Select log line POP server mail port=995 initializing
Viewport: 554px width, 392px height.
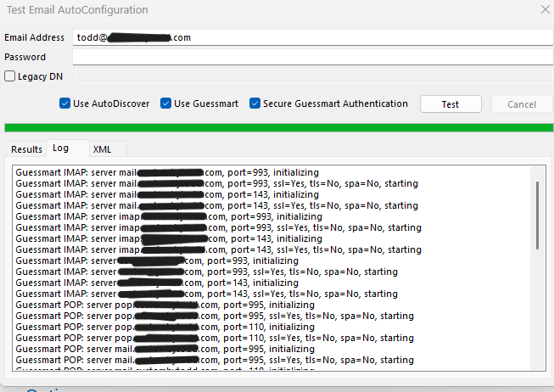(x=165, y=349)
